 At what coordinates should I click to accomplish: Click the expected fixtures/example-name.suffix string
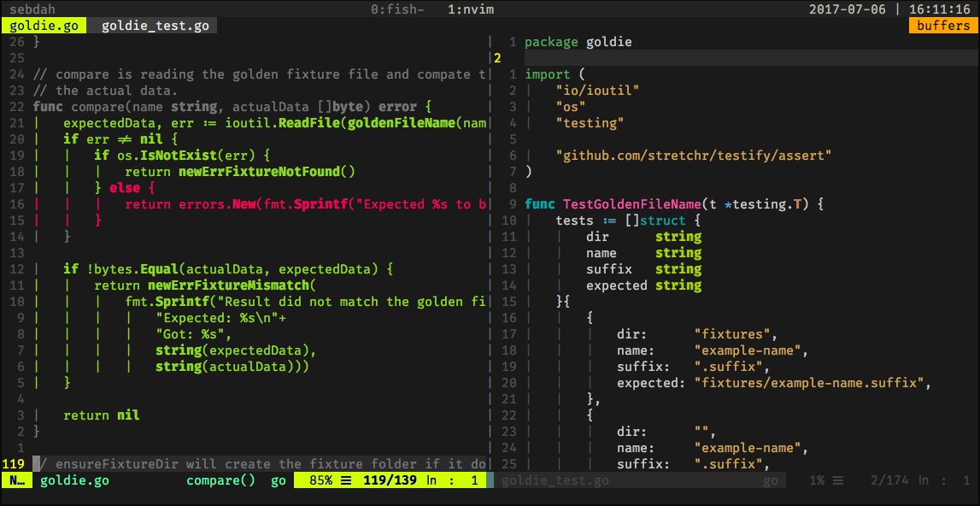click(x=807, y=383)
